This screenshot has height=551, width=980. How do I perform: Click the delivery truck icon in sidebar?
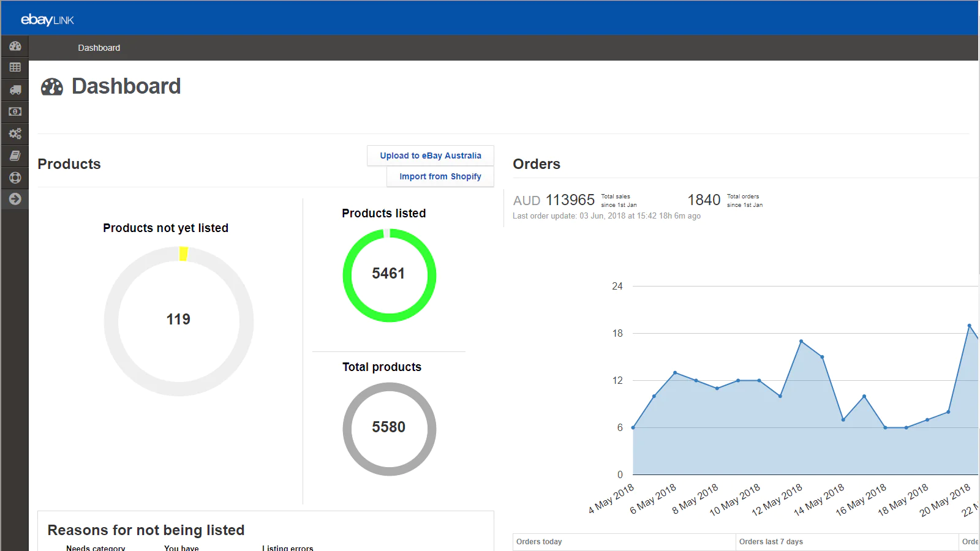tap(15, 90)
